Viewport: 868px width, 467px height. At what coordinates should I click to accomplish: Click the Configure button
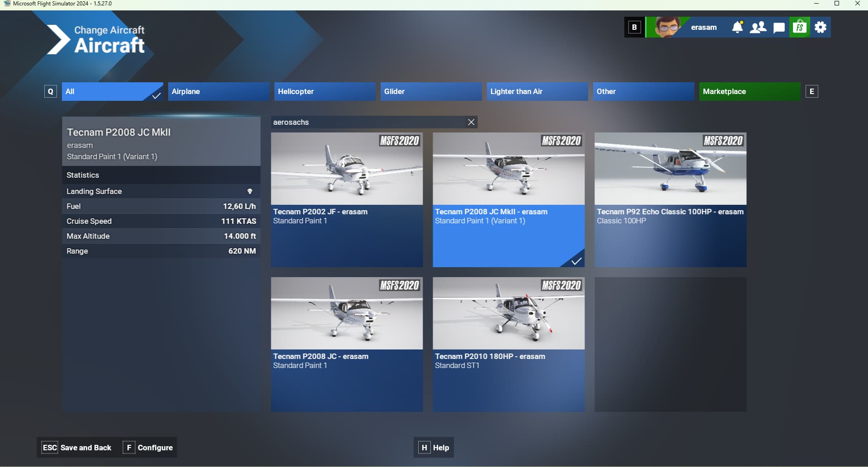click(x=148, y=448)
